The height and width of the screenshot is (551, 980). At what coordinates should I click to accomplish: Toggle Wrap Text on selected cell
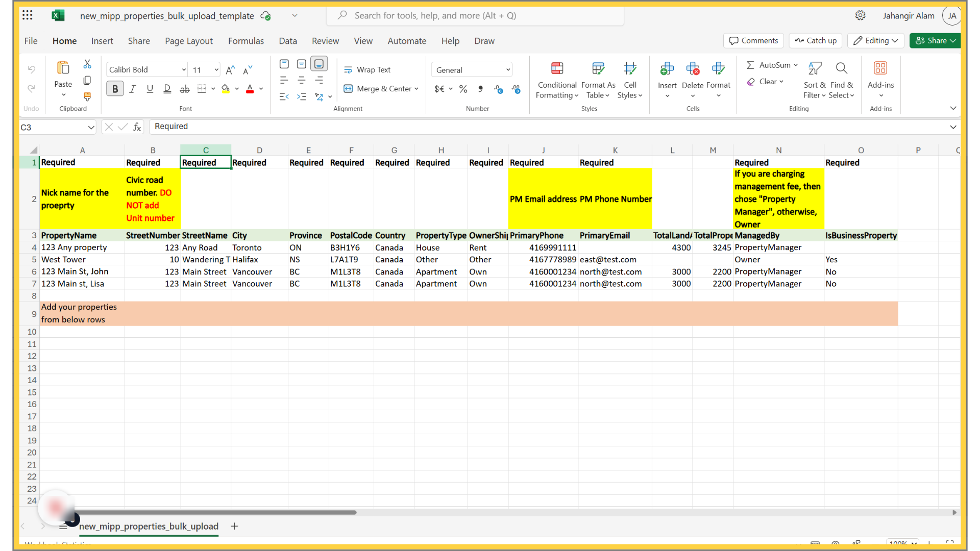pos(367,70)
